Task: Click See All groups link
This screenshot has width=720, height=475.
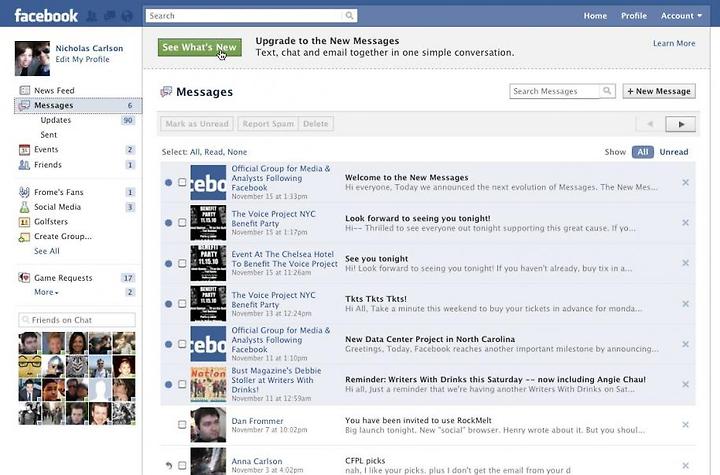Action: (46, 251)
